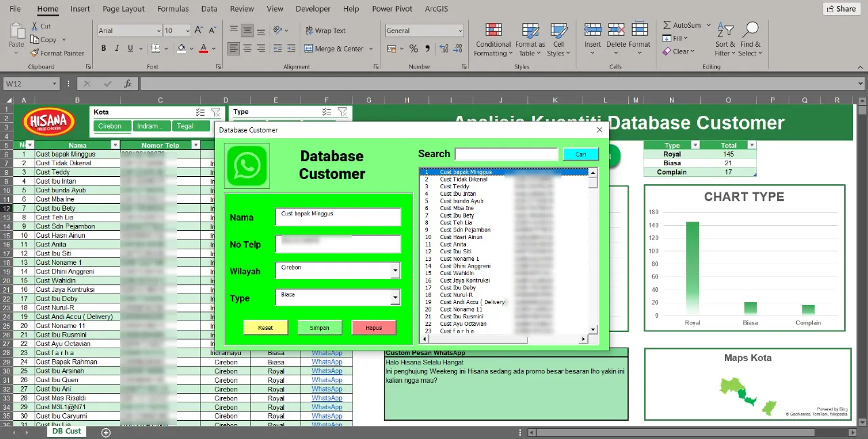This screenshot has height=439, width=868.
Task: Click the Insert cells icon
Action: (x=593, y=30)
